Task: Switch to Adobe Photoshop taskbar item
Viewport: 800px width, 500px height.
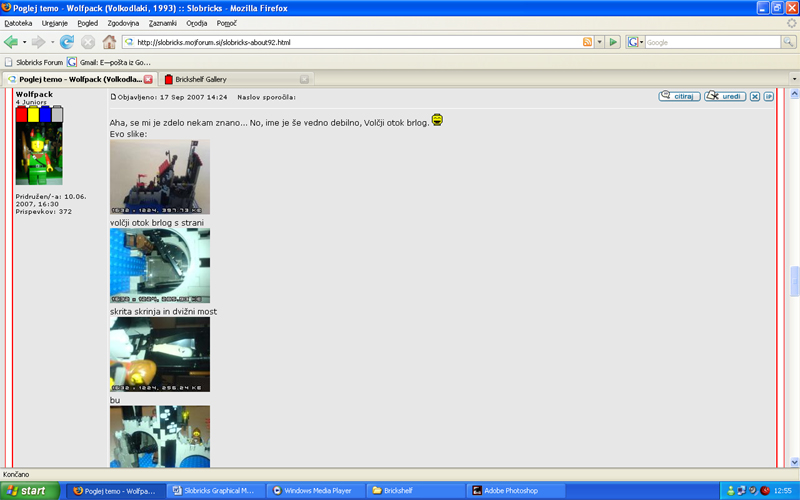Action: point(515,491)
